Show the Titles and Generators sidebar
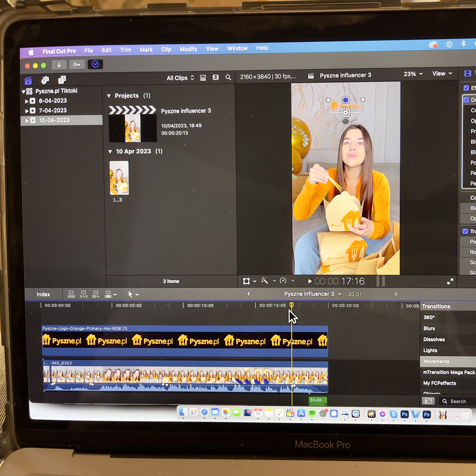This screenshot has width=476, height=476. coord(62,80)
